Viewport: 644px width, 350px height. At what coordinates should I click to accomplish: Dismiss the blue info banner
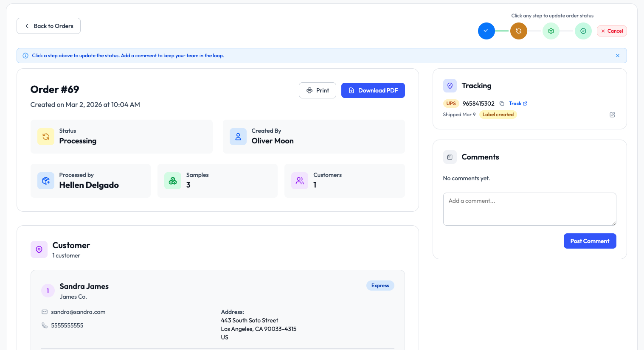click(x=617, y=56)
